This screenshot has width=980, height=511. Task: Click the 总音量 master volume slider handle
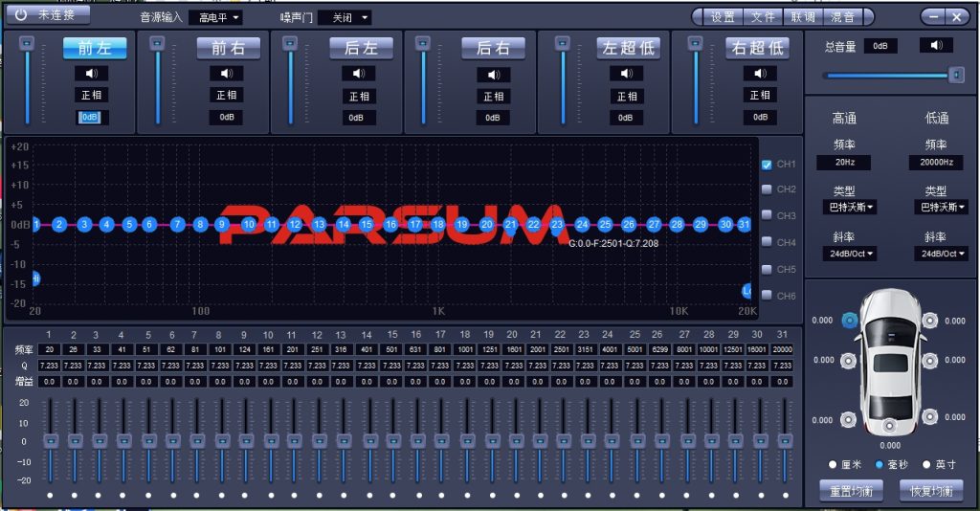956,75
